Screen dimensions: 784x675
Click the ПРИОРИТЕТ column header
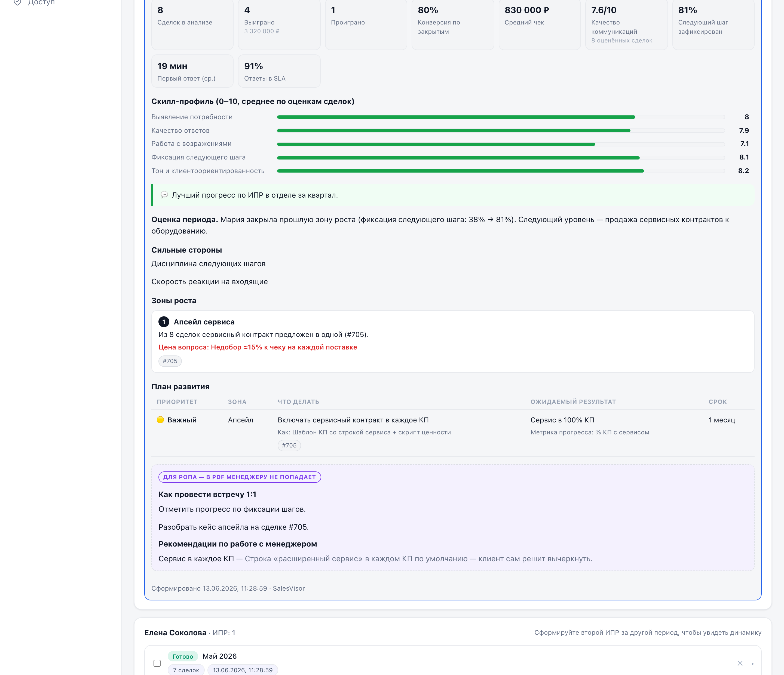(x=177, y=402)
